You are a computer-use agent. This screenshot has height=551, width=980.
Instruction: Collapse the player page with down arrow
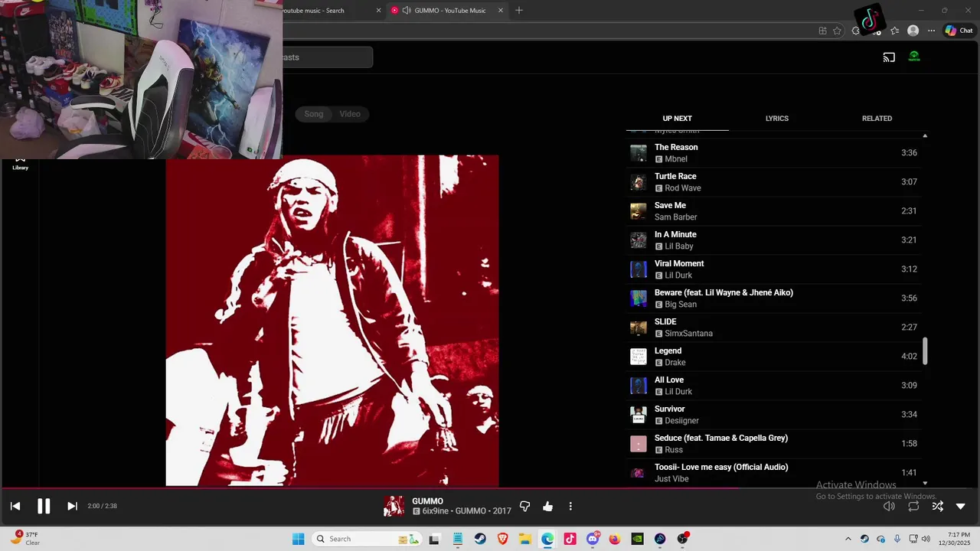(961, 506)
